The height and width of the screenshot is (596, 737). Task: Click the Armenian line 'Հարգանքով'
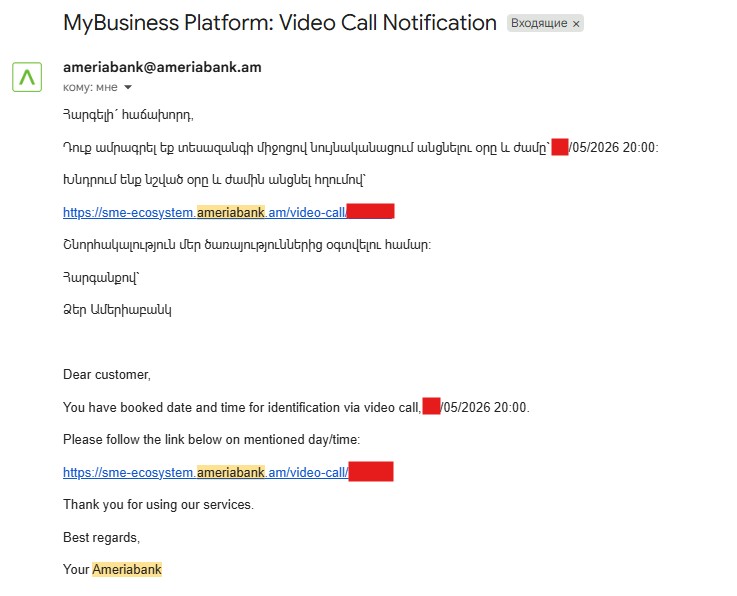(102, 278)
